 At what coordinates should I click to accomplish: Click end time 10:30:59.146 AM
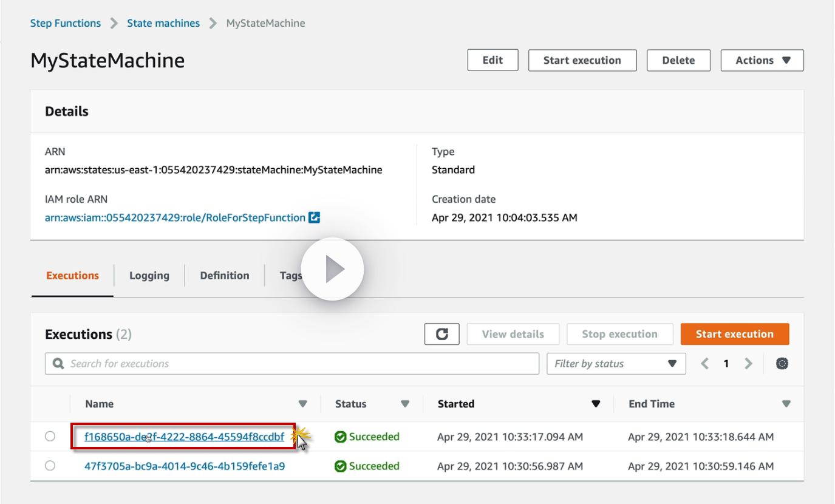click(x=701, y=466)
